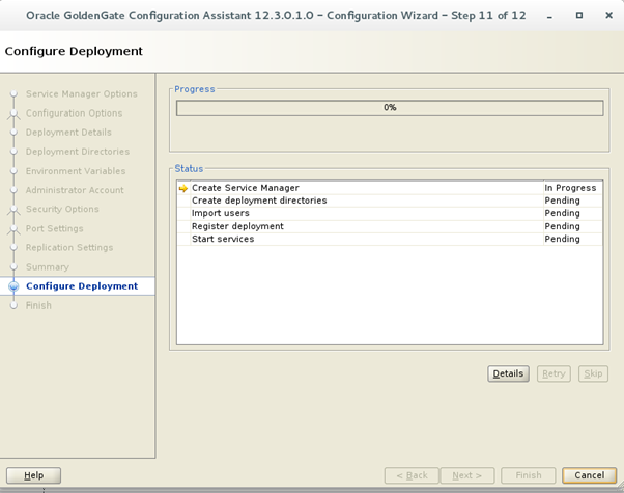Open the Details button
Screen dimensions: 624x493
(x=508, y=374)
